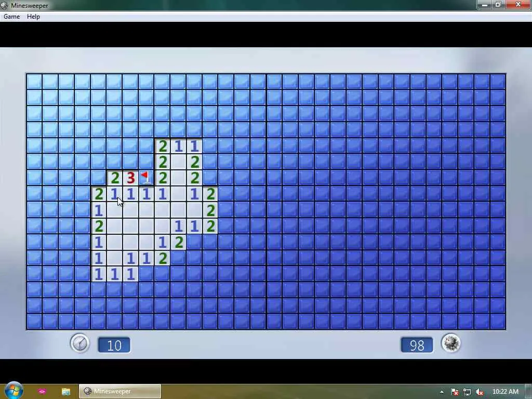Viewport: 532px width, 399px height.
Task: Open the Game menu
Action: pos(11,17)
